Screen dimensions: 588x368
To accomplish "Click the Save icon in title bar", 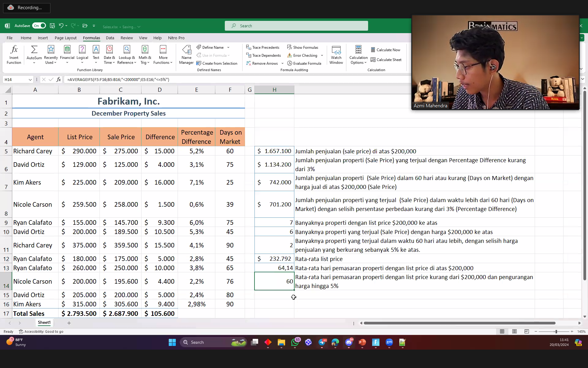I will point(52,26).
